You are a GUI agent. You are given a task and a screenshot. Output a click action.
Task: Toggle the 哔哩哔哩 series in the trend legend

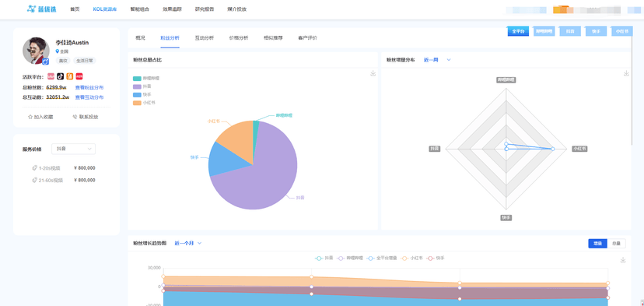coord(349,259)
